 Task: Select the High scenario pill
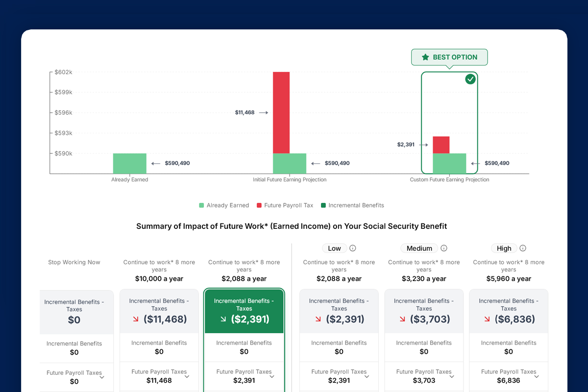pyautogui.click(x=504, y=248)
